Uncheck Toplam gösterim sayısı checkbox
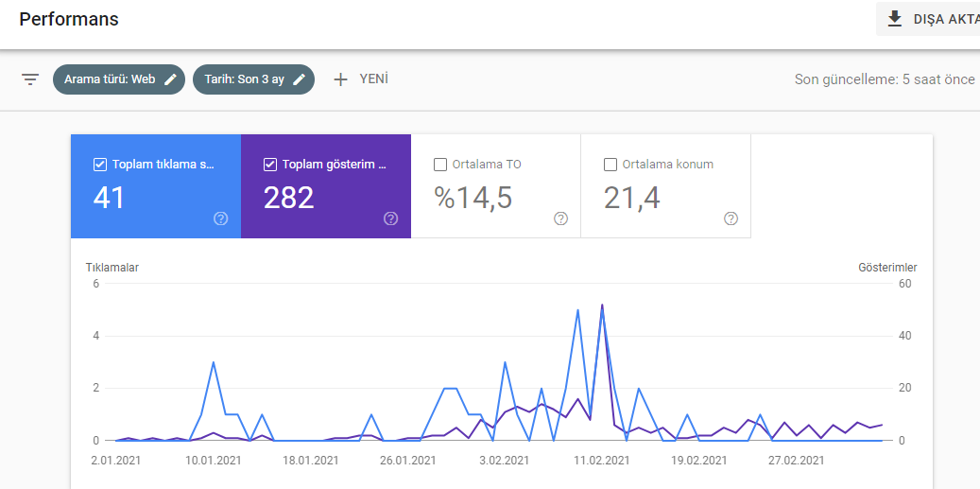This screenshot has width=980, height=489. (x=270, y=165)
